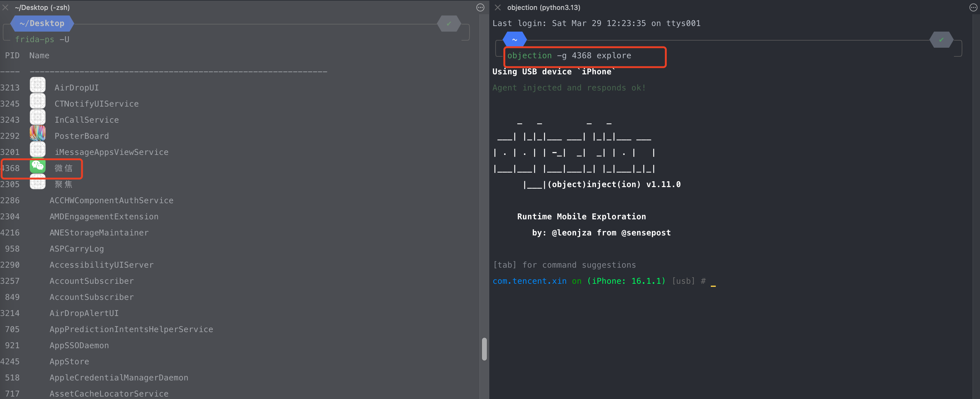Click AccountSubscriber with PID 849

pos(92,297)
